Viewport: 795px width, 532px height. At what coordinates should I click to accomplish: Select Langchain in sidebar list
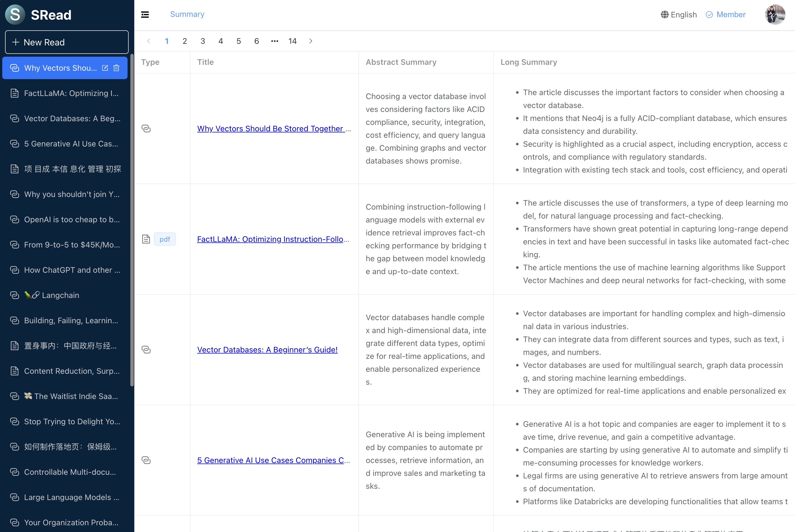(x=60, y=295)
